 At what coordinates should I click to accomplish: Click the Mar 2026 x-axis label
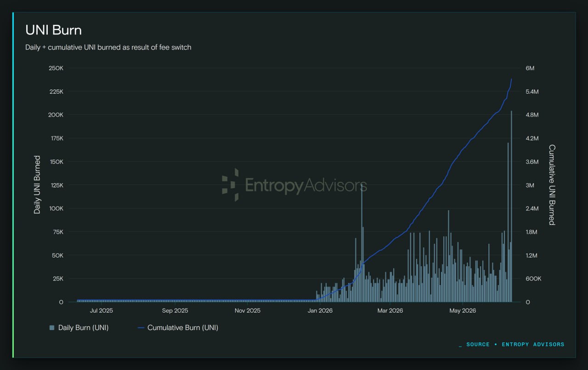tap(390, 311)
